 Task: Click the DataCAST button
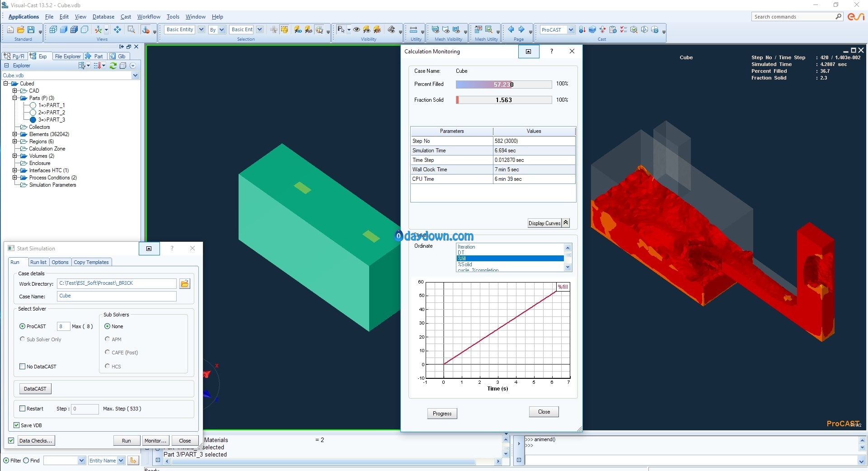pos(35,389)
